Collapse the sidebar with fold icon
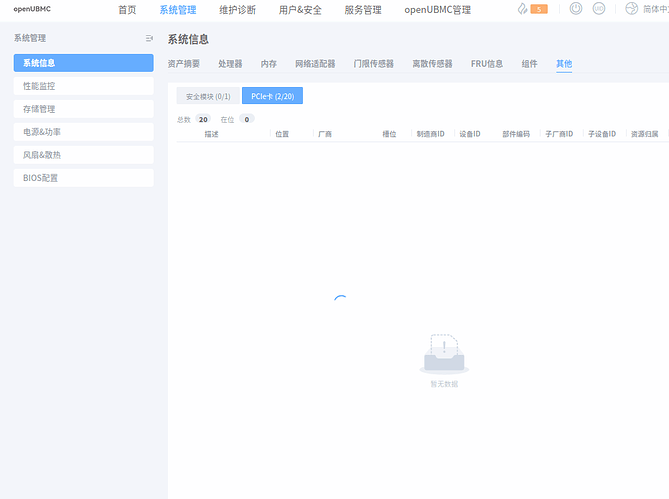This screenshot has height=499, width=669. coord(149,38)
